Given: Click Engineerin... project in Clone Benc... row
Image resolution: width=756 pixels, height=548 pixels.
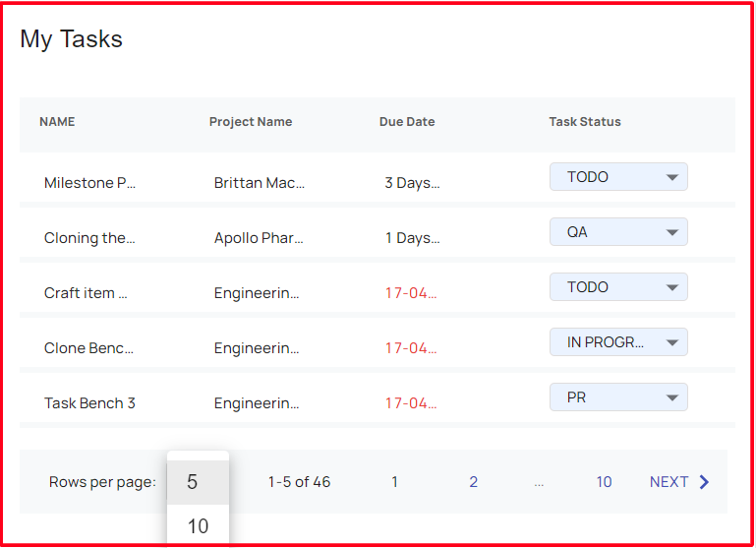Looking at the screenshot, I should coord(257,348).
